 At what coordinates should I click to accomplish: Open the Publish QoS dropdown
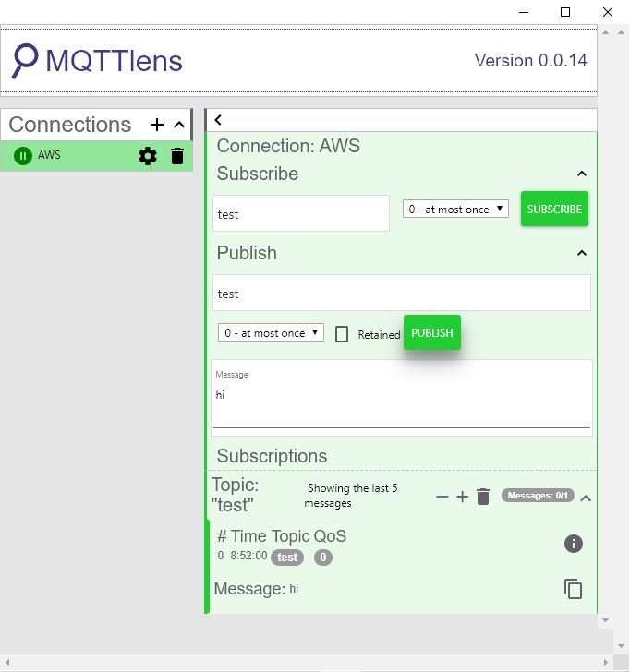pos(271,332)
